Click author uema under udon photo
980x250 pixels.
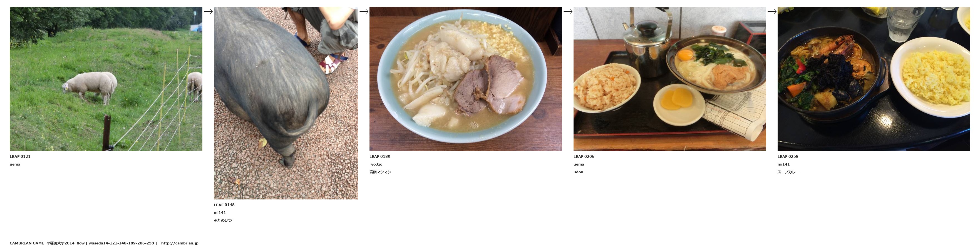[x=579, y=164]
